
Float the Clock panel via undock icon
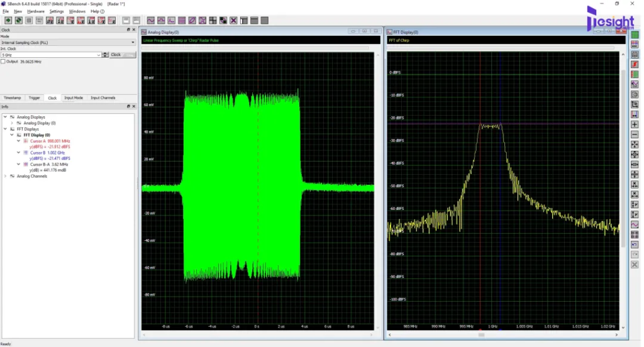point(128,30)
